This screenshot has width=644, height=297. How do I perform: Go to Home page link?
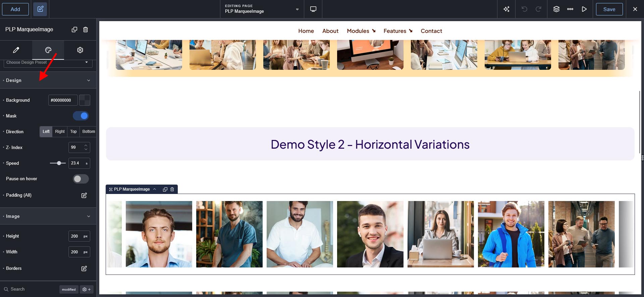pos(306,31)
